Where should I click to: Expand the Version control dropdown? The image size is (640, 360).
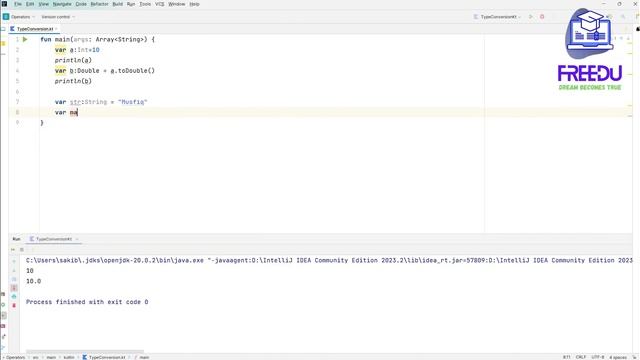point(58,17)
